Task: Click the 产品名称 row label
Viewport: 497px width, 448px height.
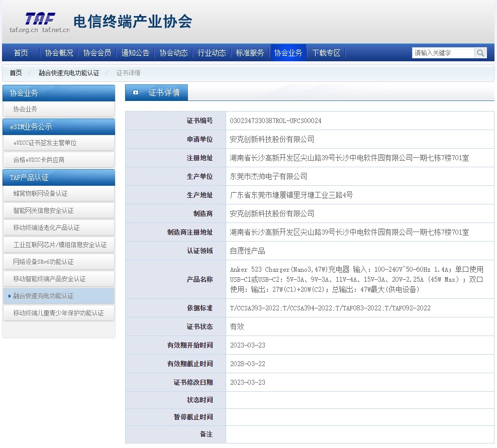Action: pyautogui.click(x=200, y=279)
